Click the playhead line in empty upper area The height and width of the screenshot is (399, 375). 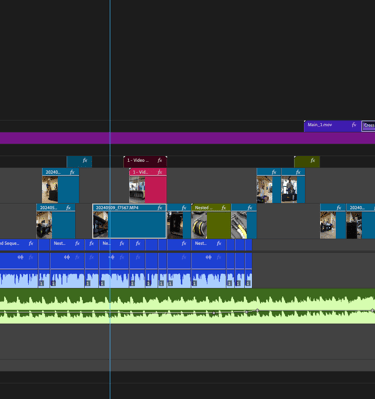click(110, 60)
